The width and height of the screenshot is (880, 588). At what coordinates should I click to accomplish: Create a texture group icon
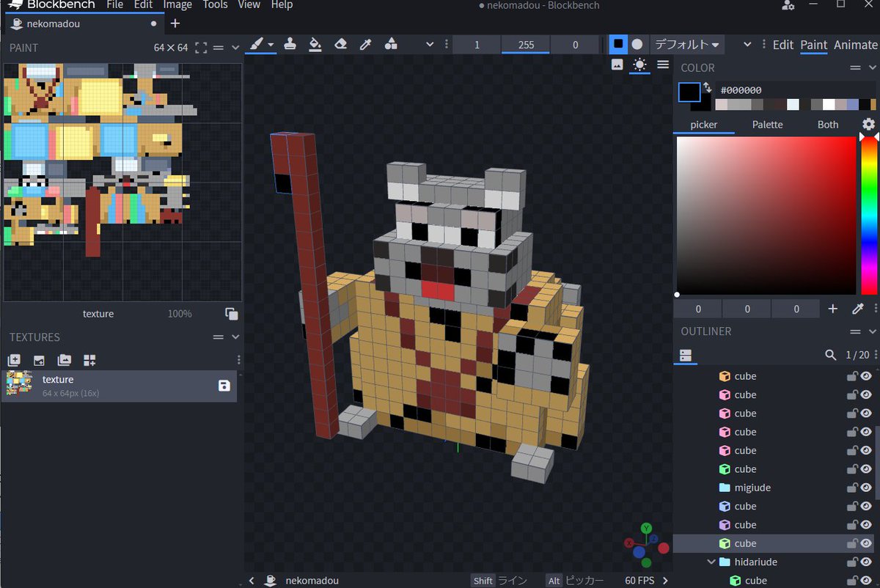[89, 360]
